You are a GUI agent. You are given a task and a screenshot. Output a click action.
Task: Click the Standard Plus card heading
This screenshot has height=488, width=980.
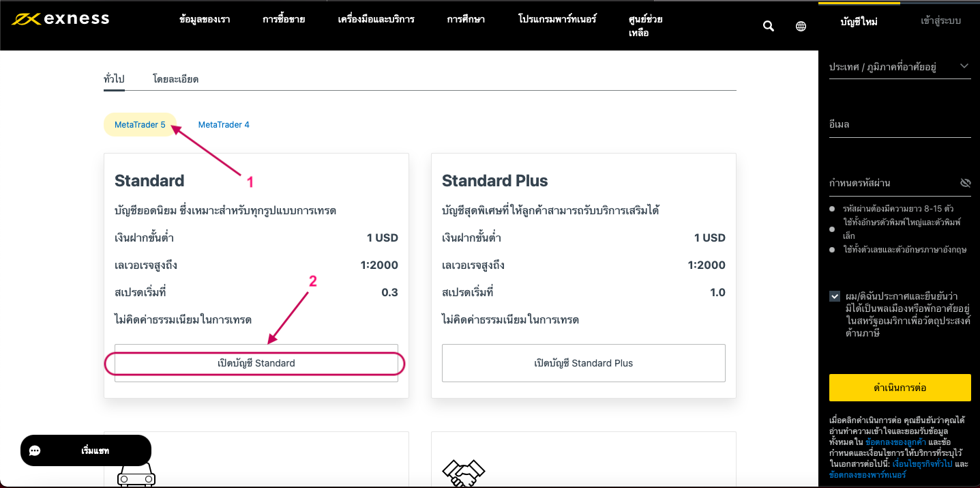pos(495,181)
